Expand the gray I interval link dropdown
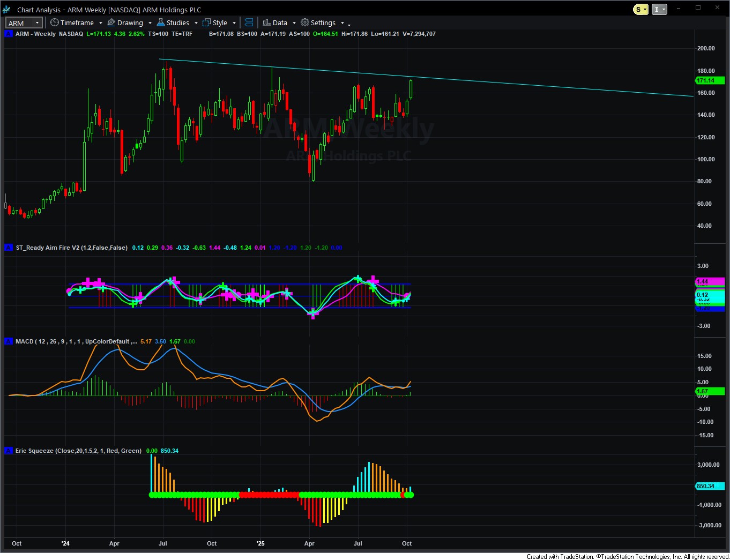 point(664,9)
